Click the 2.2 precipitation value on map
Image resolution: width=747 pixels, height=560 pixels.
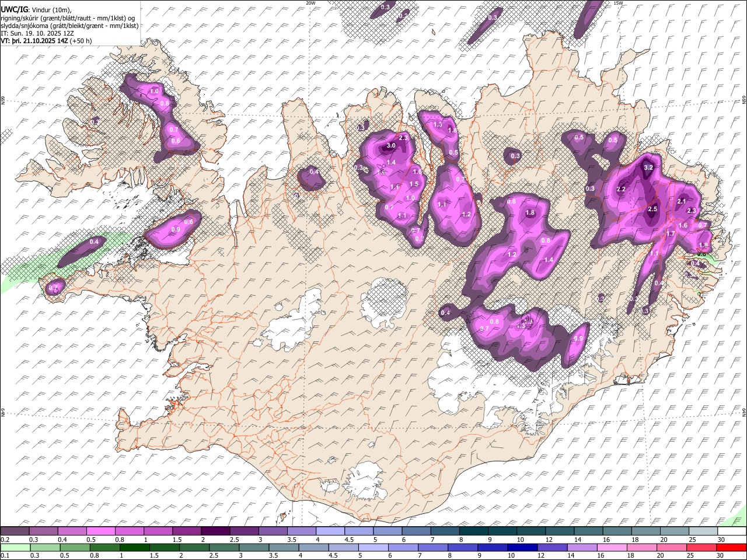[621, 189]
